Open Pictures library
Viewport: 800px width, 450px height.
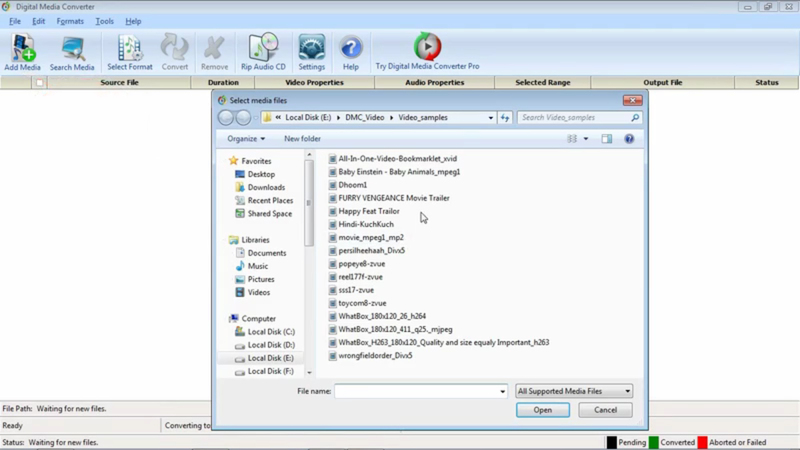255,280
